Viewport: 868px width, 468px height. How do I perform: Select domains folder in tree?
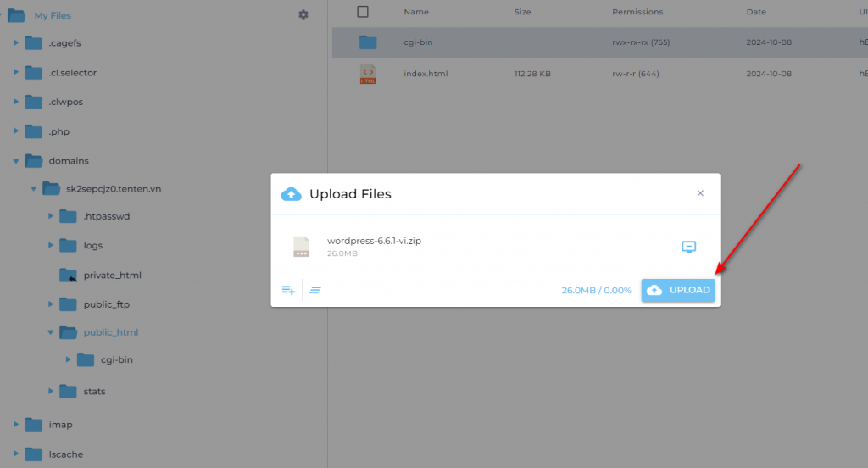coord(69,160)
